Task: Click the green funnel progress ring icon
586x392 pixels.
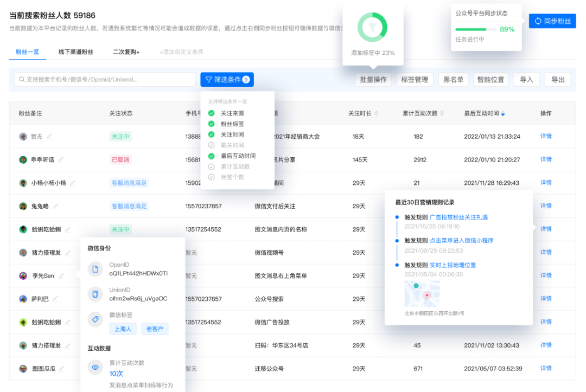Action: pyautogui.click(x=372, y=27)
